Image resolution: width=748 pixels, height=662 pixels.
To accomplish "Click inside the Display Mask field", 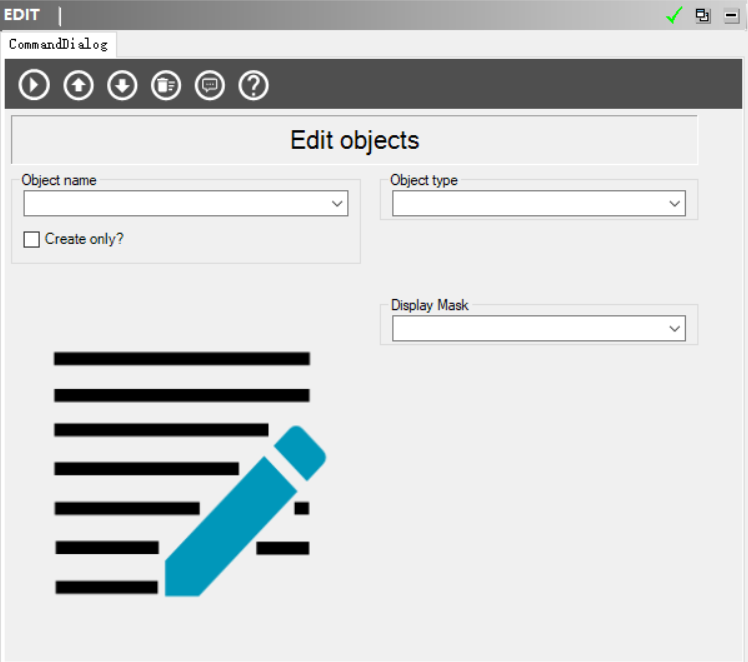I will tap(528, 329).
